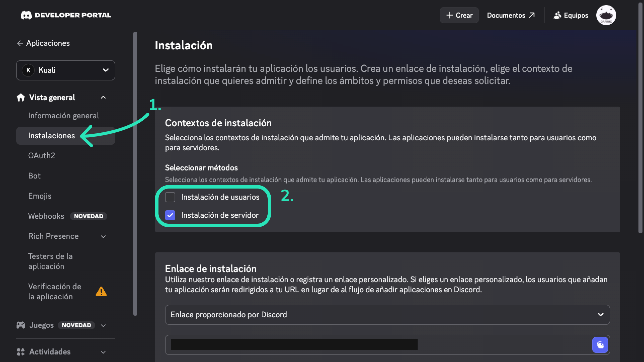
Task: Collapse the Vista general section
Action: pyautogui.click(x=103, y=98)
